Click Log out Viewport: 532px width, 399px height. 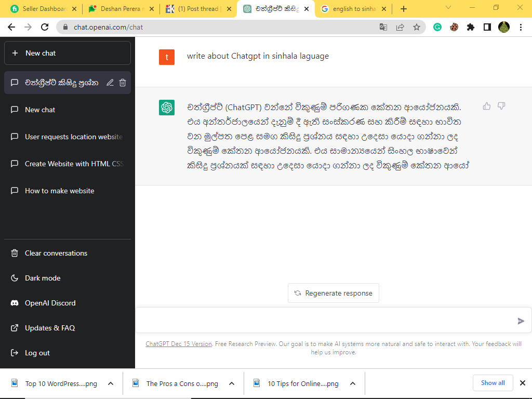tap(67, 353)
